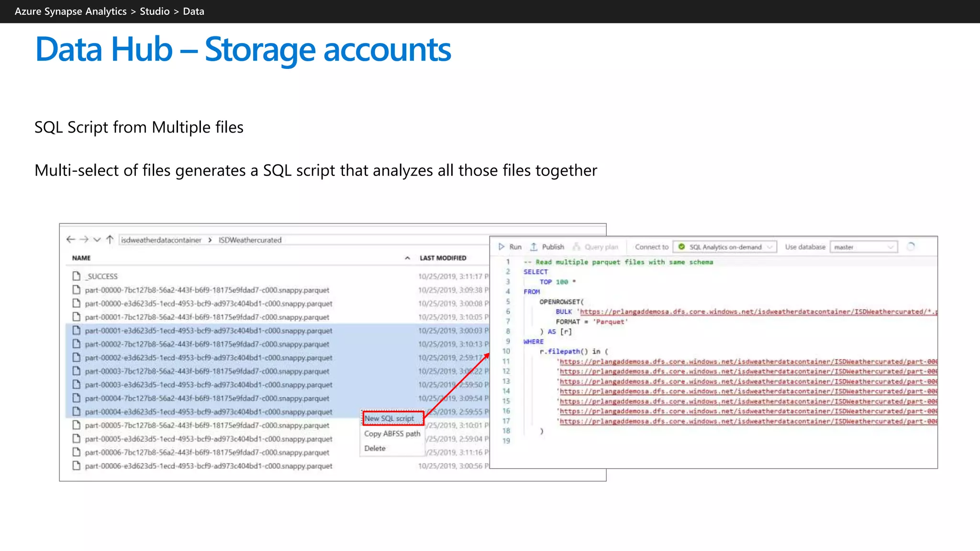Expand the breadcrumb chevron after isdweatherdatacontainer
The image size is (980, 551).
[x=210, y=240]
